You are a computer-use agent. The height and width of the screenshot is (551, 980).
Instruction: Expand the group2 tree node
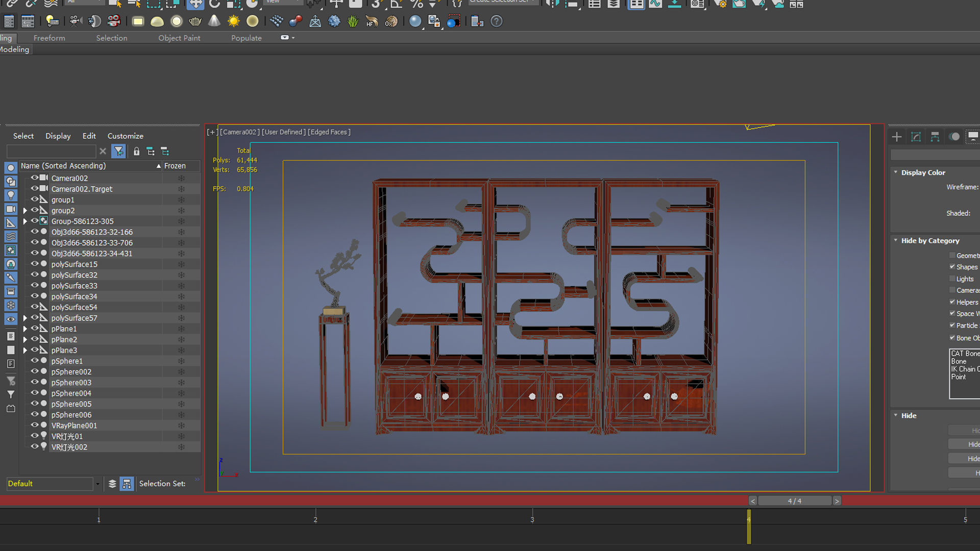(25, 211)
